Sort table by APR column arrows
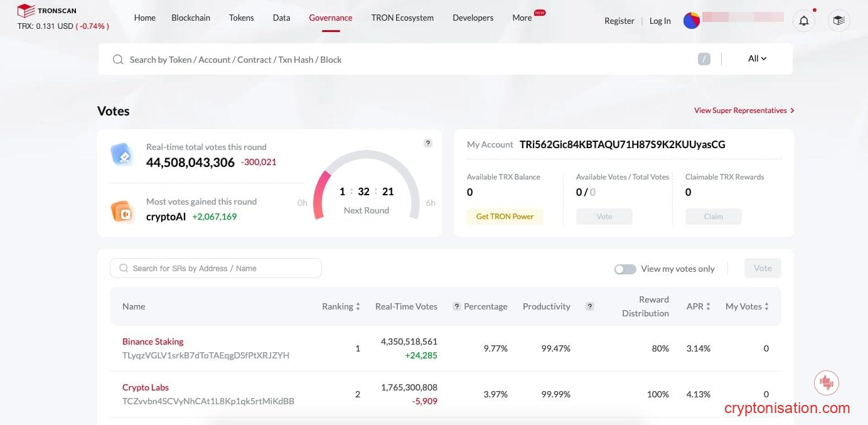Image resolution: width=868 pixels, height=425 pixels. point(708,306)
